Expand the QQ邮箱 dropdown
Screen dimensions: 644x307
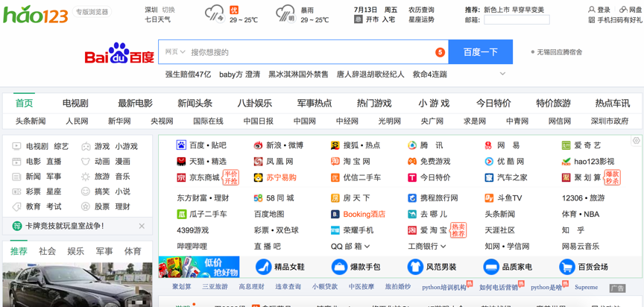[367, 247]
